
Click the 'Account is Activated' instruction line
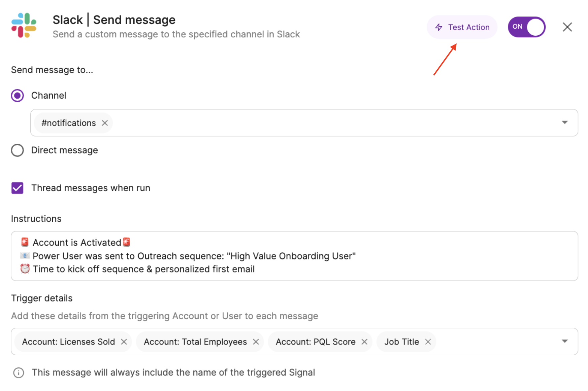point(75,243)
